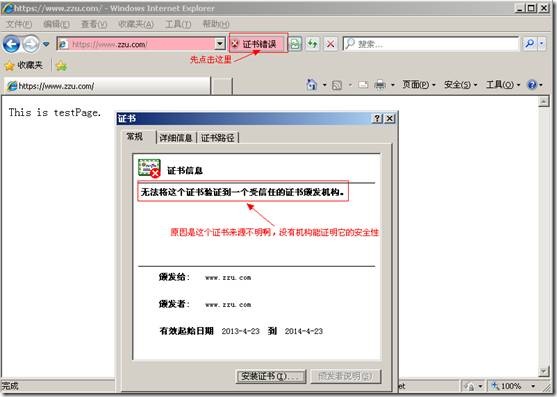Open the 工具(T) menu
557x397 pixels.
178,24
